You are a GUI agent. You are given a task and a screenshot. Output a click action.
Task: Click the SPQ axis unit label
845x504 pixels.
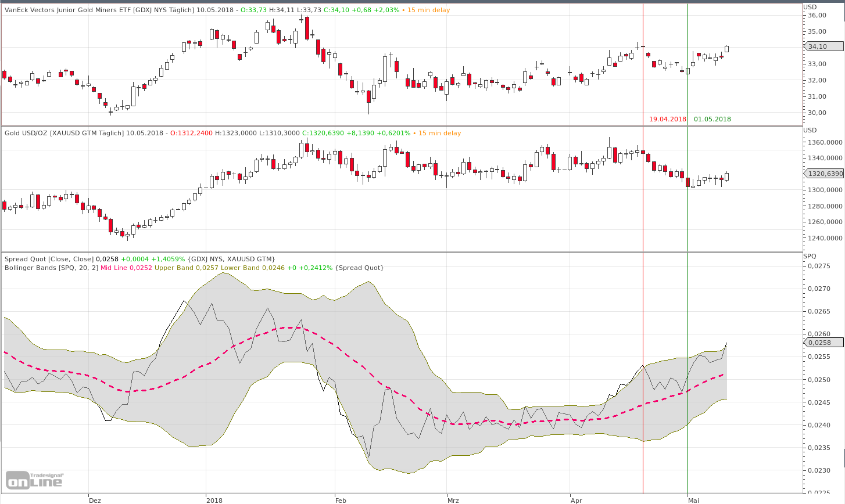tap(810, 256)
